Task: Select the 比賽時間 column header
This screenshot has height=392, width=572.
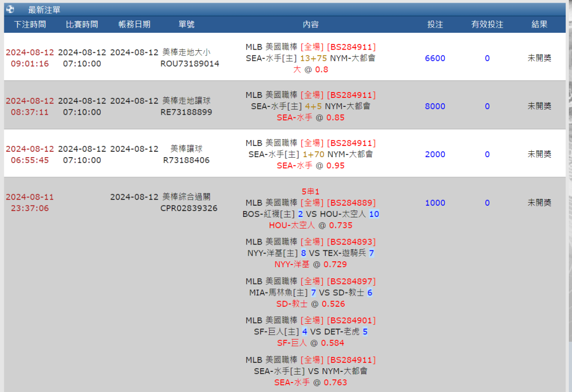Action: pos(82,24)
